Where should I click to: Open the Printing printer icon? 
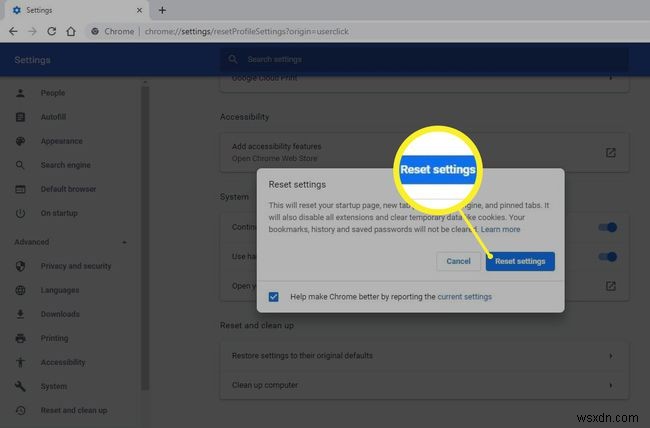(20, 338)
